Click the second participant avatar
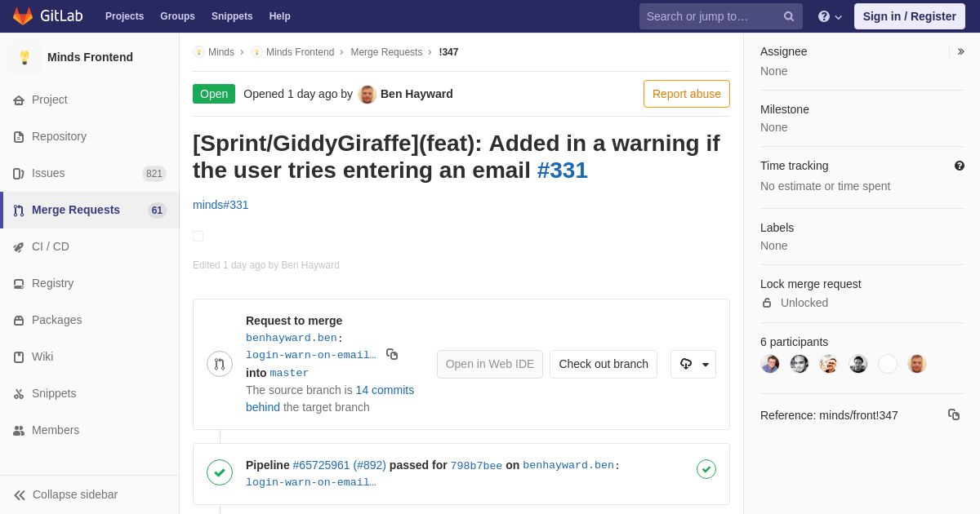Viewport: 980px width, 514px height. coord(800,364)
